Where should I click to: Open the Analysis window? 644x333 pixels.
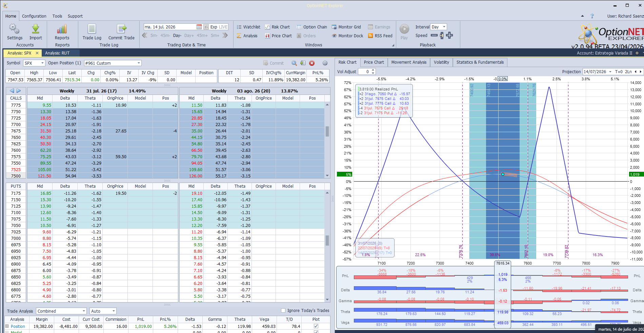pos(247,36)
